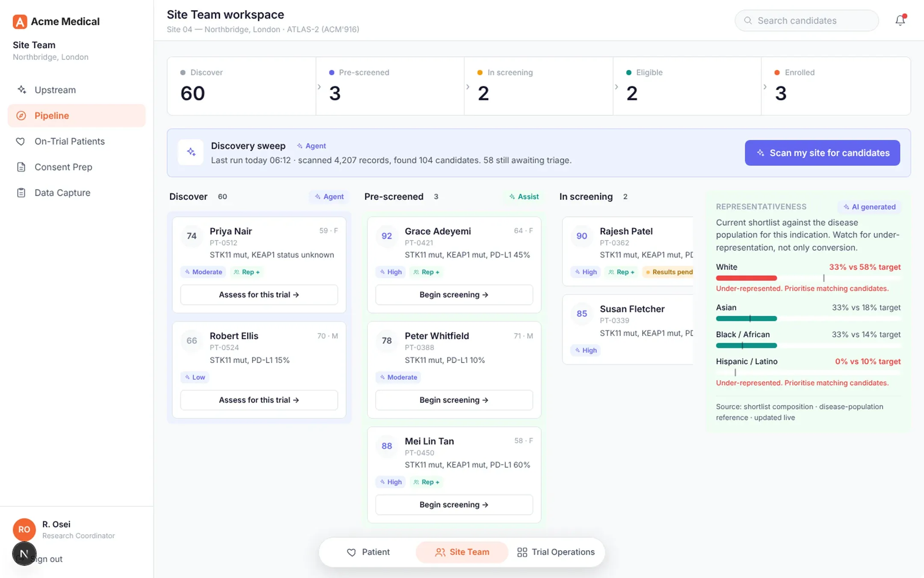Click the On-Trial Patients heart icon
This screenshot has height=578, width=924.
pyautogui.click(x=21, y=141)
